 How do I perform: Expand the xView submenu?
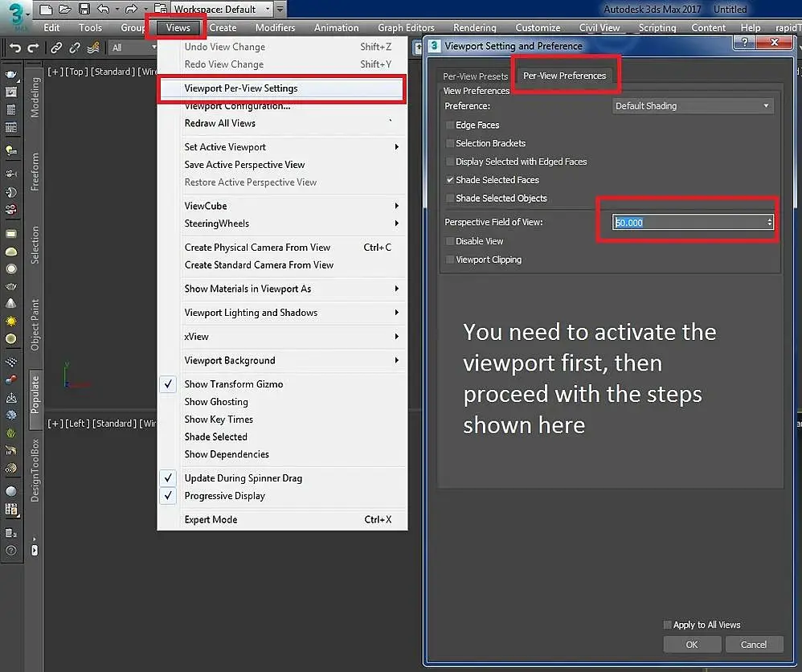coord(282,336)
